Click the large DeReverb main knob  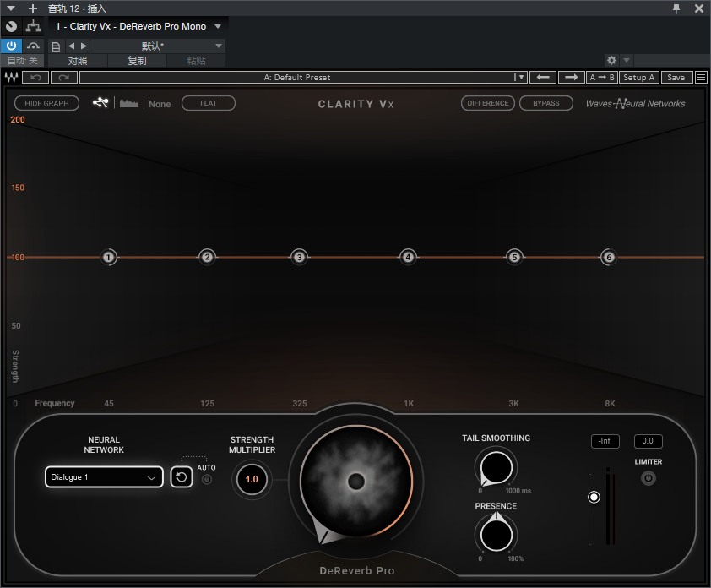click(356, 482)
